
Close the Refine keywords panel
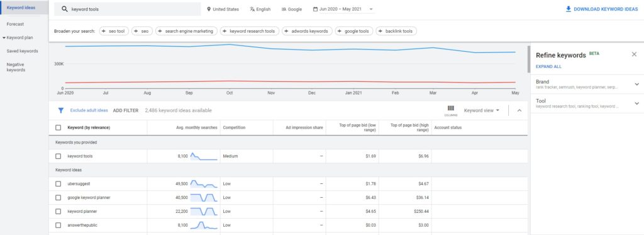[x=634, y=54]
